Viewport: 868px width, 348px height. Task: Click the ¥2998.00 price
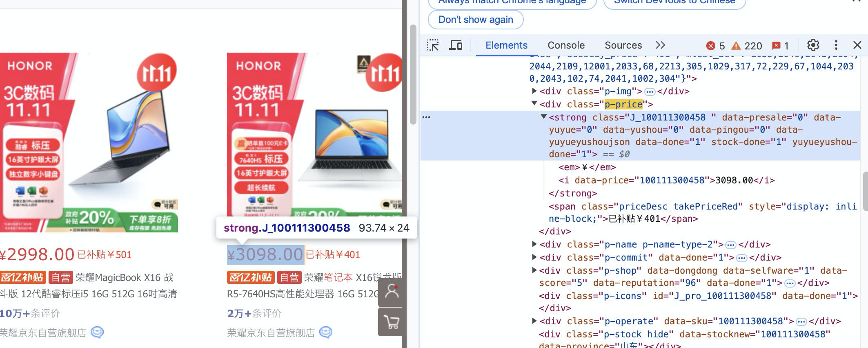pos(37,254)
